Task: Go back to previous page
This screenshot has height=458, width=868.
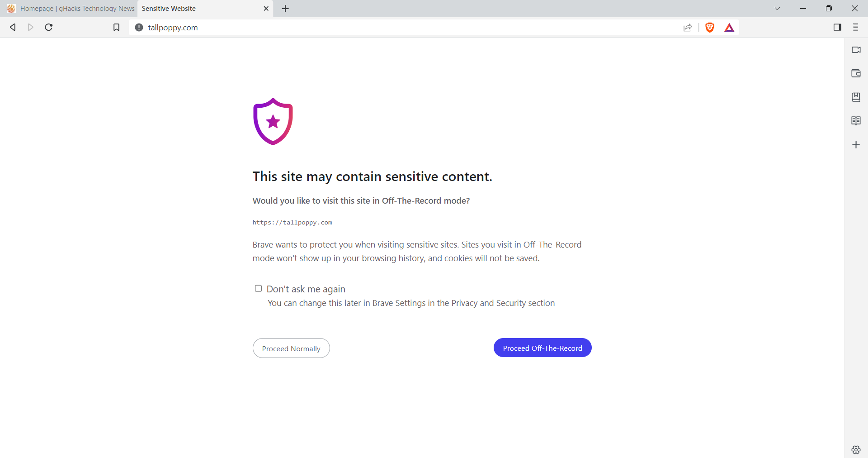Action: pos(13,28)
